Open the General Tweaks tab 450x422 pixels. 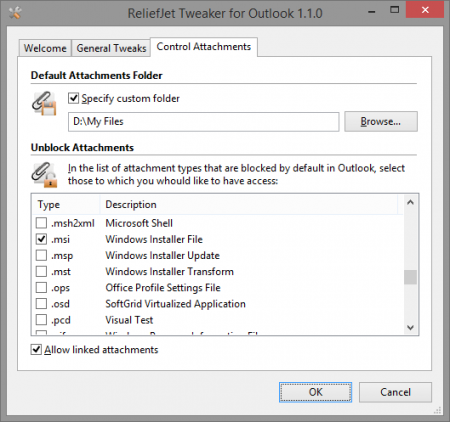coord(111,48)
